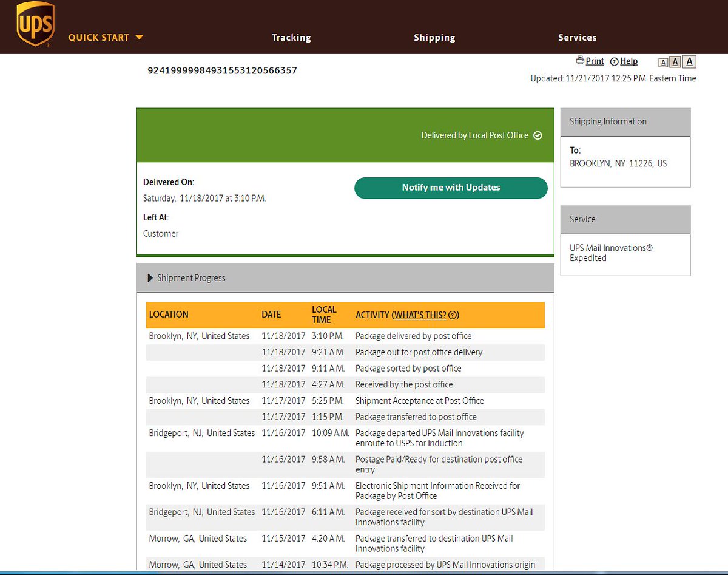Click the Help question mark icon
The width and height of the screenshot is (728, 575).
(614, 61)
